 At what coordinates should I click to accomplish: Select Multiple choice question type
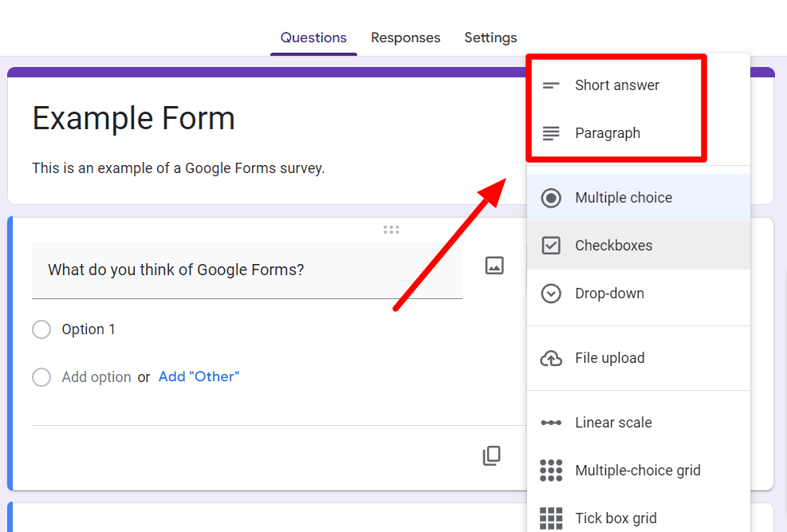(639, 198)
